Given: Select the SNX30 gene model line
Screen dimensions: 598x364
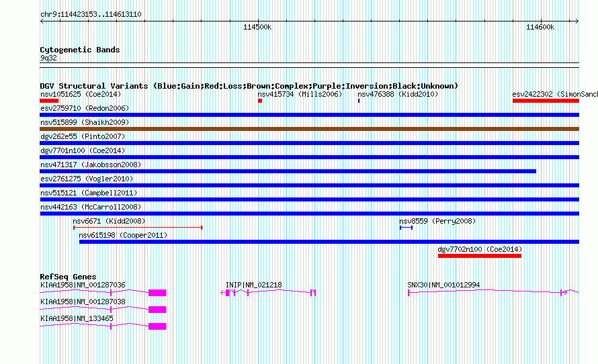Looking at the screenshot, I should (493, 292).
